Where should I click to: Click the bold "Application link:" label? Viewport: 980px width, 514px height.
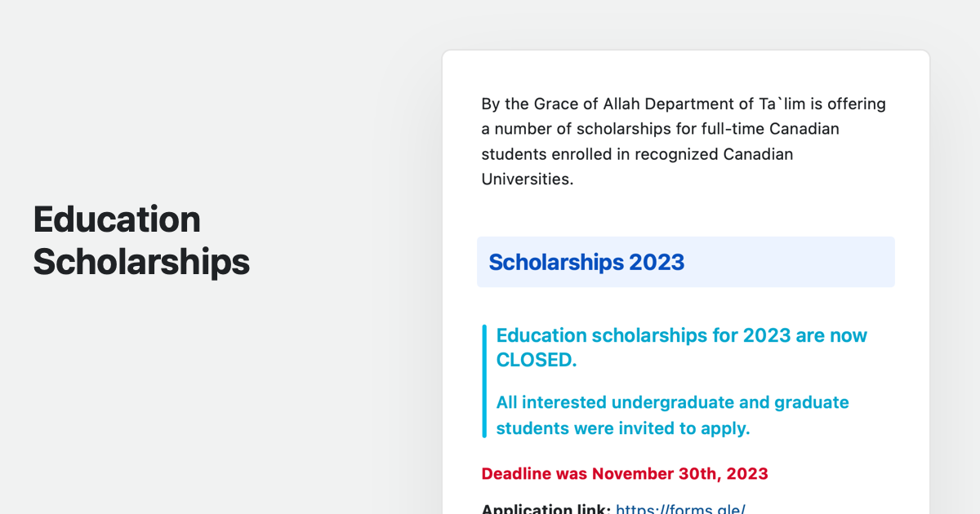click(546, 509)
